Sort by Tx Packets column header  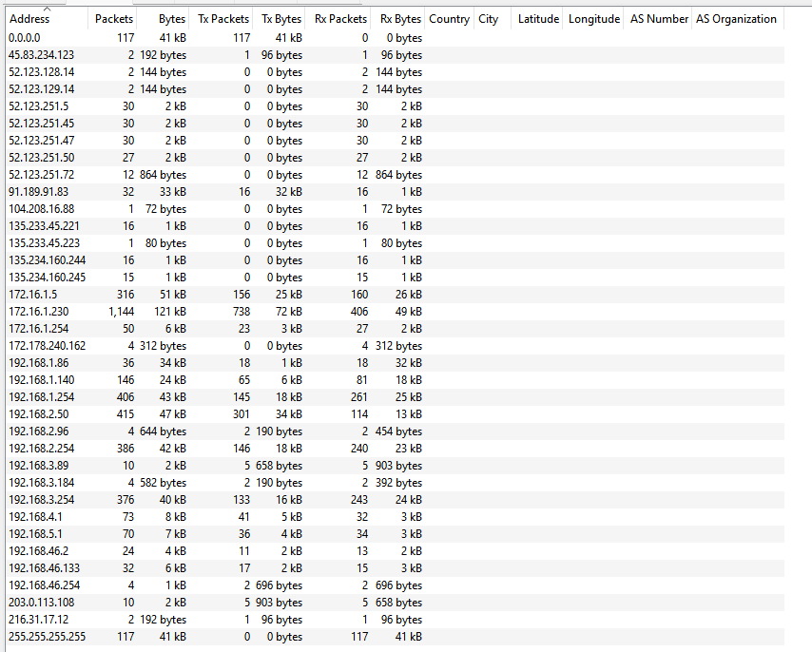(223, 19)
